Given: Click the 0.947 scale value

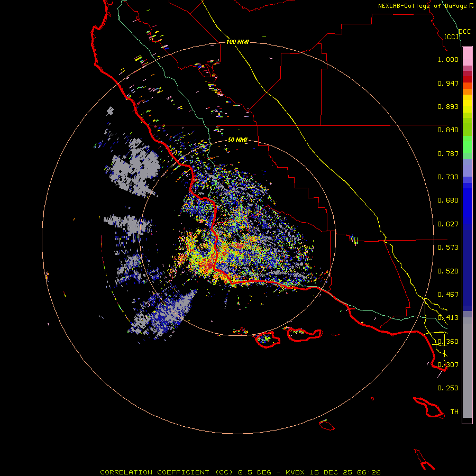Looking at the screenshot, I should (448, 83).
